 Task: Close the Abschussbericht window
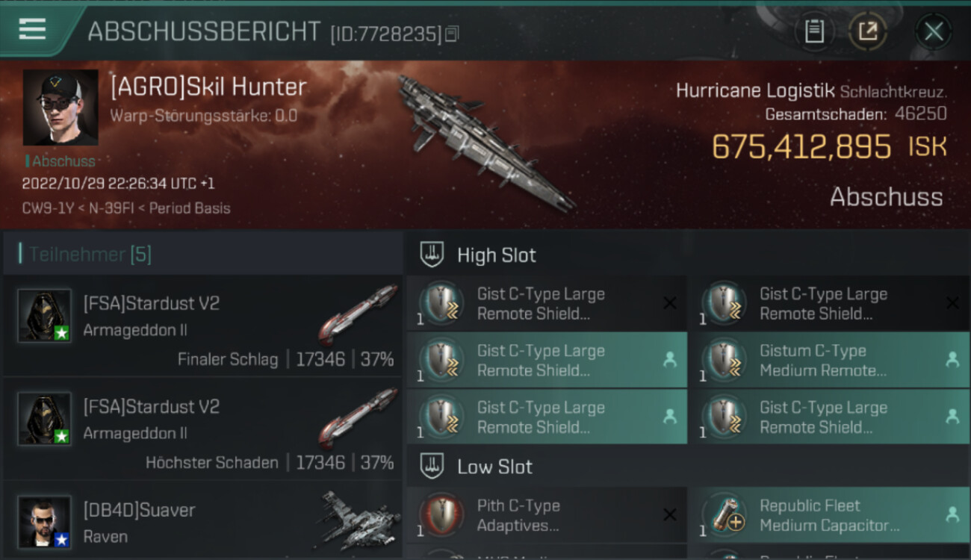(934, 31)
